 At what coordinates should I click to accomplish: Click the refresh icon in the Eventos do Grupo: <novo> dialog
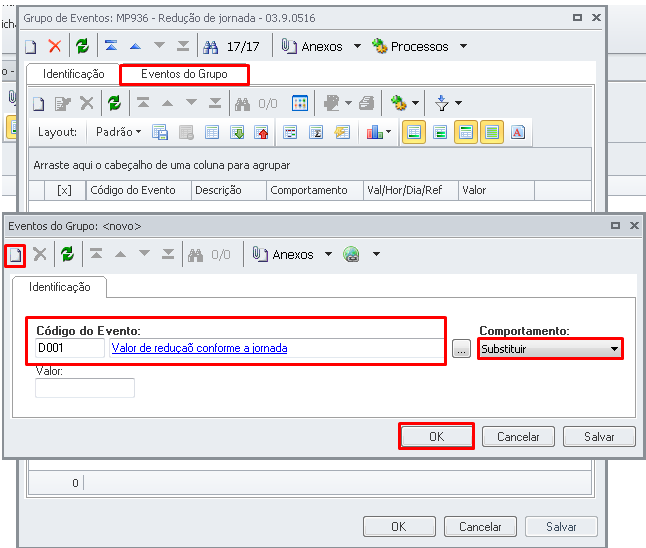point(68,254)
